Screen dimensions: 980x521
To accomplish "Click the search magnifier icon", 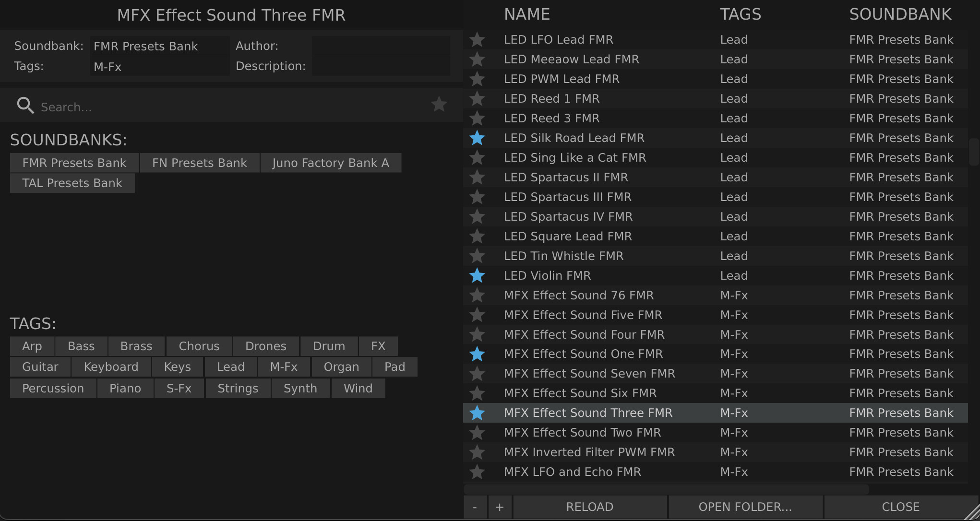I will pos(25,105).
